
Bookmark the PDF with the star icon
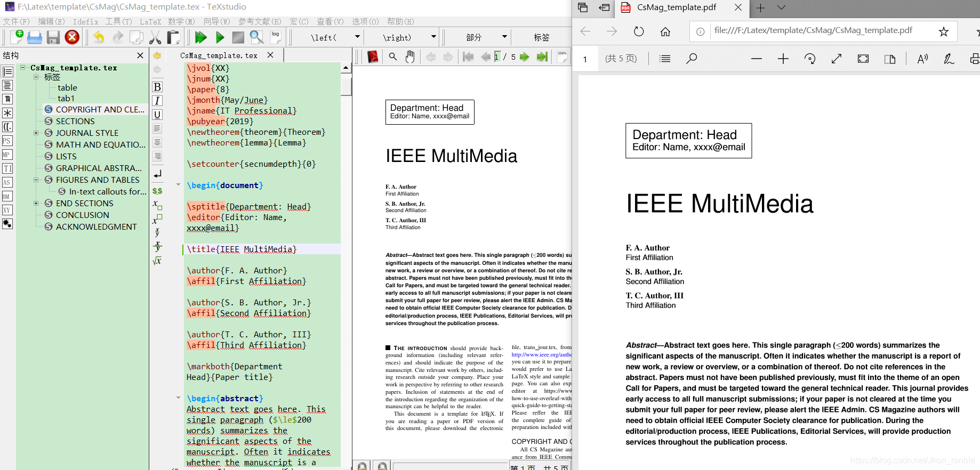pyautogui.click(x=944, y=31)
